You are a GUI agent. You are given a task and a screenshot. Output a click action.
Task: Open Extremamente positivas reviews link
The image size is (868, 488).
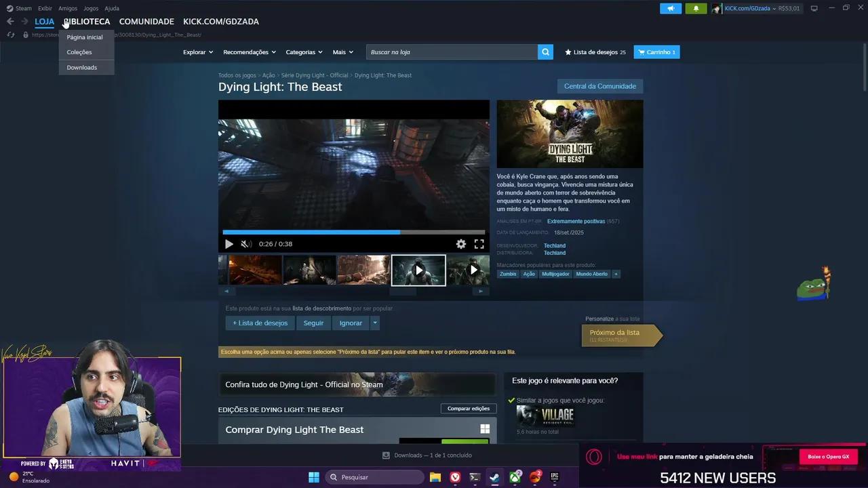(x=576, y=222)
